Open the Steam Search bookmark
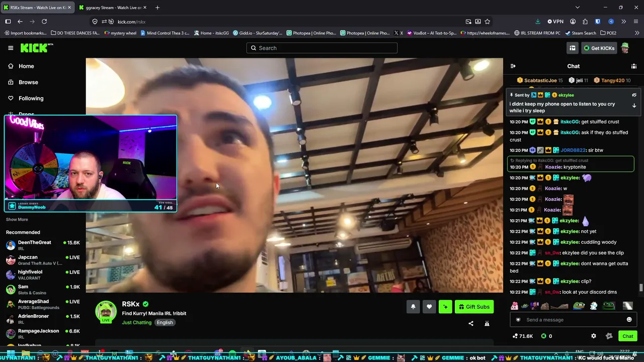The image size is (644, 362). tap(581, 33)
